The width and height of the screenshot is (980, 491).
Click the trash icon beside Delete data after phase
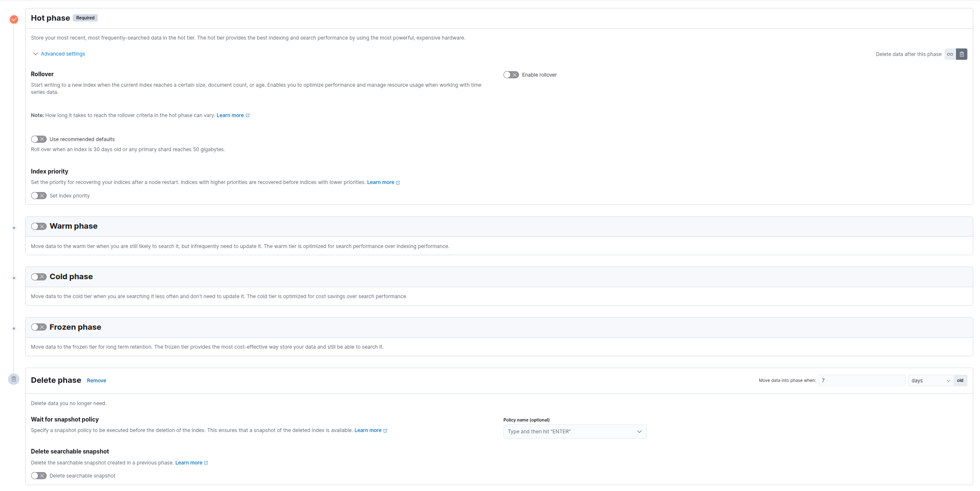click(962, 54)
